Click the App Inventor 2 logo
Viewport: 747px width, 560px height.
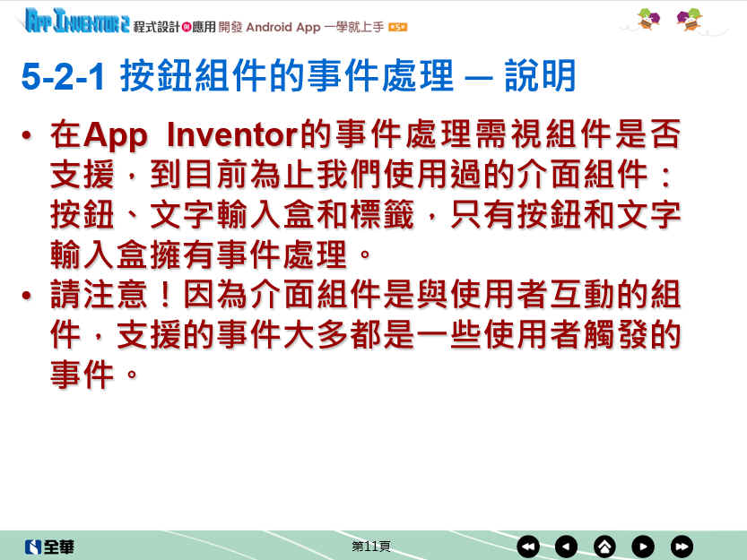coord(76,22)
